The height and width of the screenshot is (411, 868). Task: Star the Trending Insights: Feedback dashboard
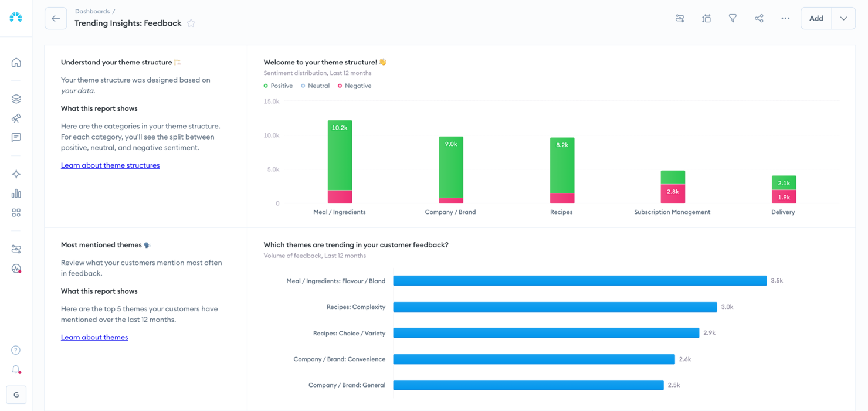click(191, 23)
